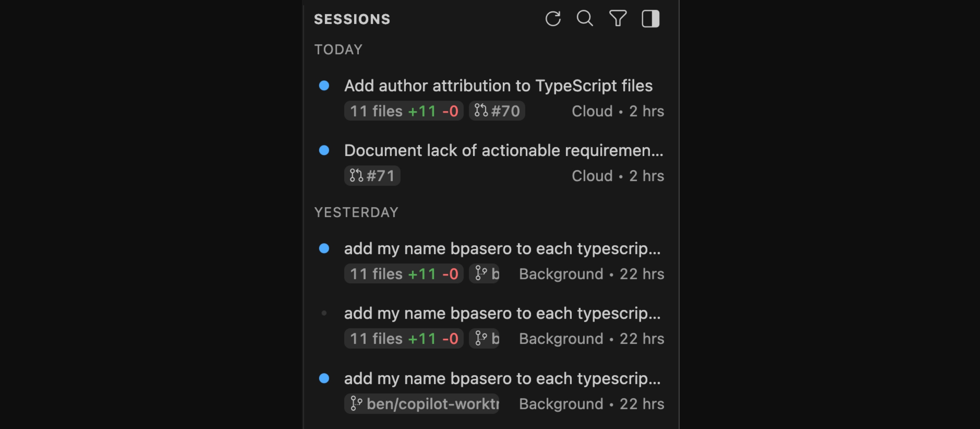Click the small grey read-status dot

(324, 313)
